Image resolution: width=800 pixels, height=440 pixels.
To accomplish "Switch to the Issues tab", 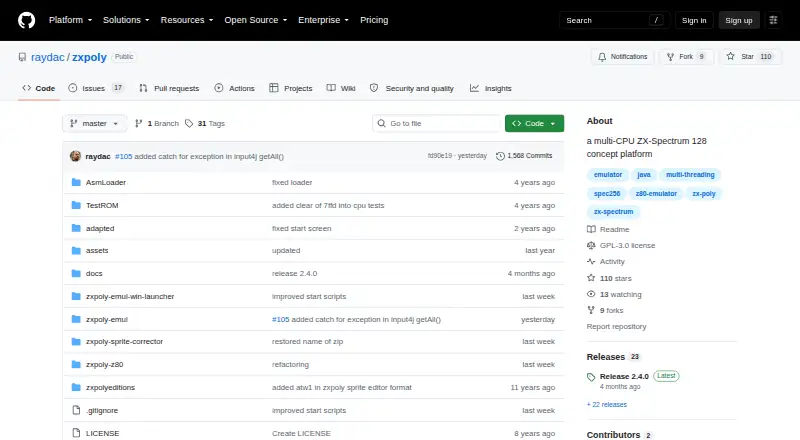I will tap(96, 88).
